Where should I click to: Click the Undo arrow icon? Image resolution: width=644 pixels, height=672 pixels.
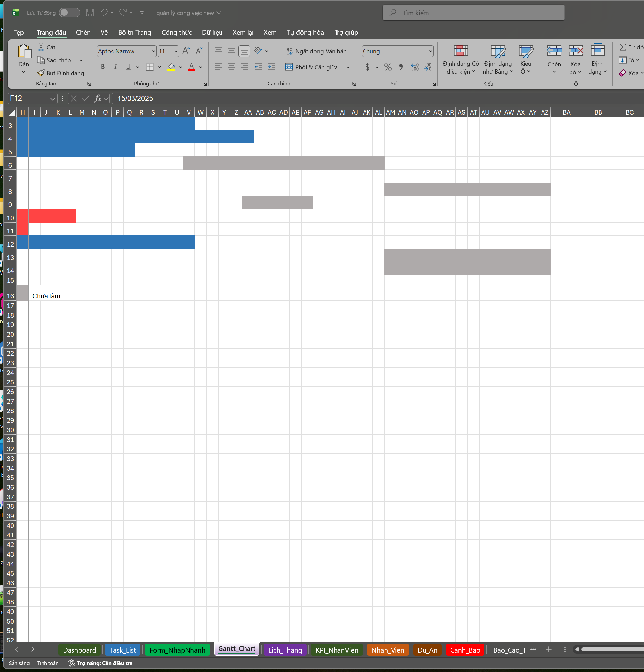pos(104,13)
